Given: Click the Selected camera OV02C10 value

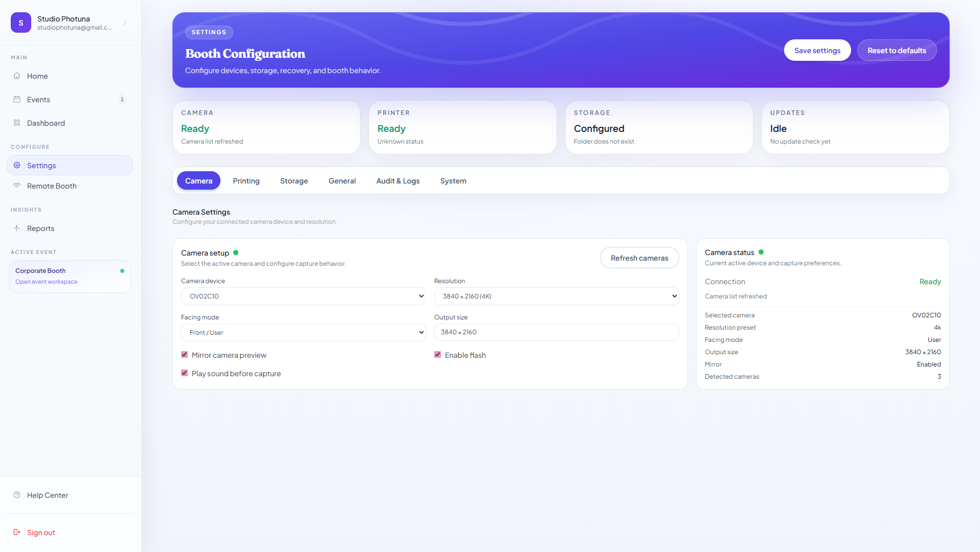Looking at the screenshot, I should (926, 315).
